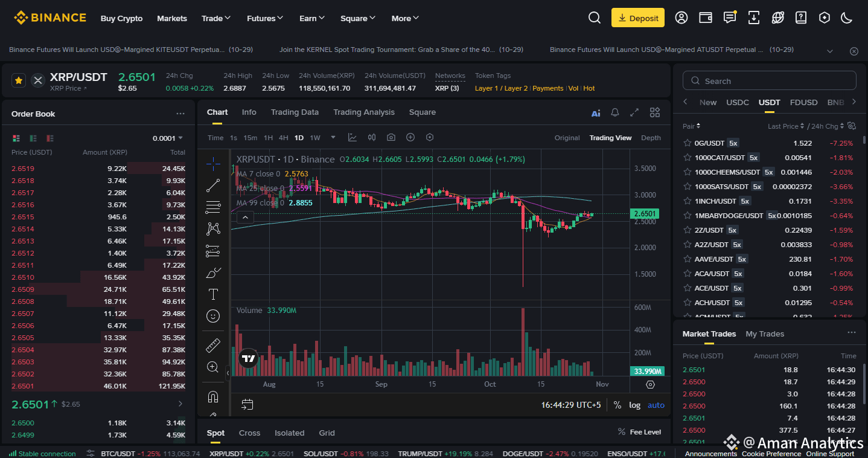Image resolution: width=868 pixels, height=458 pixels.
Task: Open the download app icon
Action: point(753,18)
